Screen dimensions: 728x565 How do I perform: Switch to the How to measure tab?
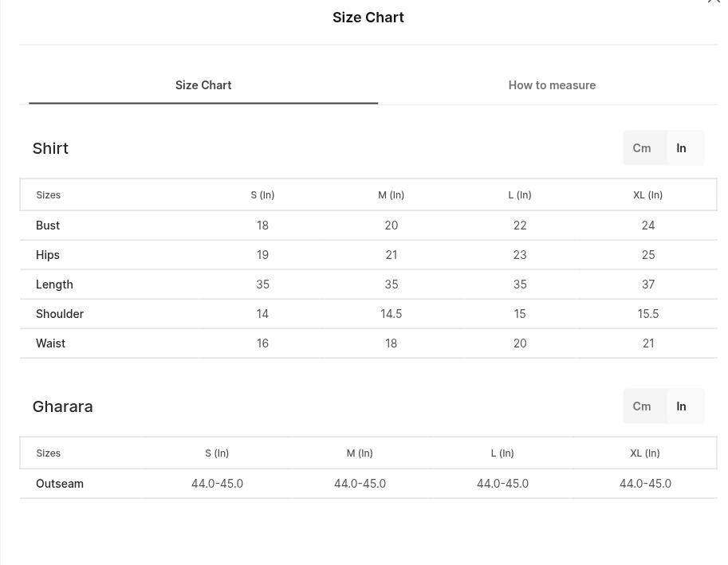pyautogui.click(x=552, y=85)
